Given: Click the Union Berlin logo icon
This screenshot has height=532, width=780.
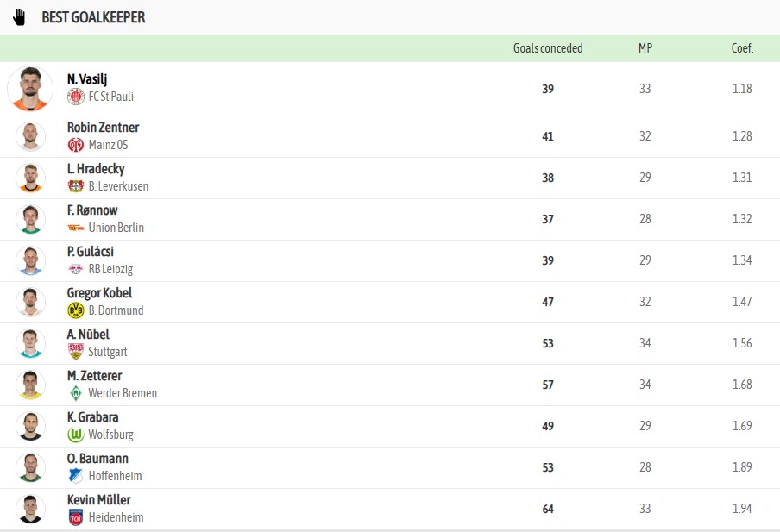Looking at the screenshot, I should click(76, 228).
